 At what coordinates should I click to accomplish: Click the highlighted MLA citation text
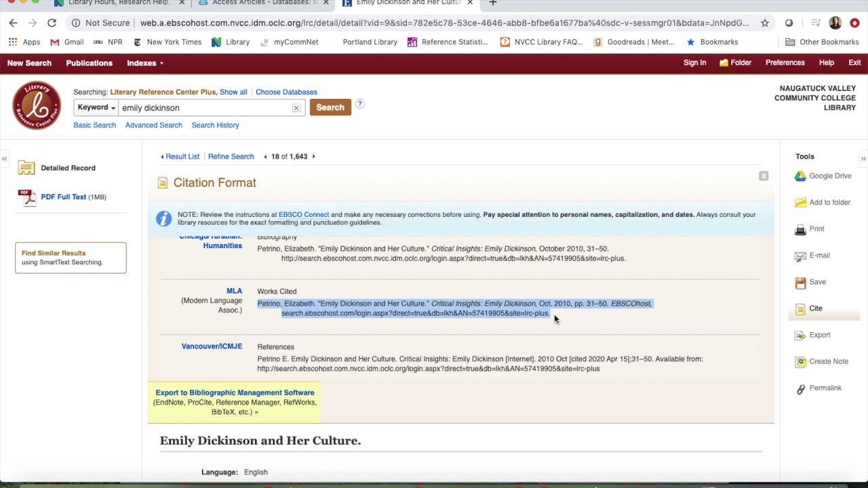tap(454, 308)
